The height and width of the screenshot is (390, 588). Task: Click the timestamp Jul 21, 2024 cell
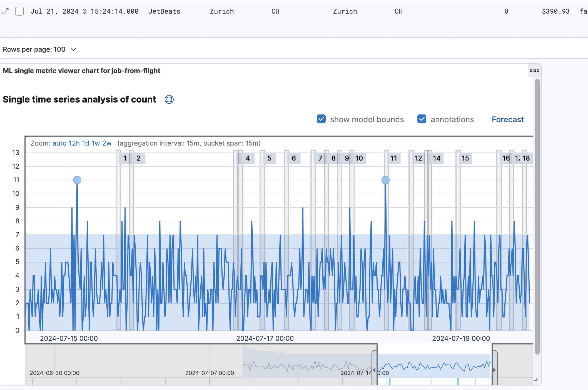point(84,11)
